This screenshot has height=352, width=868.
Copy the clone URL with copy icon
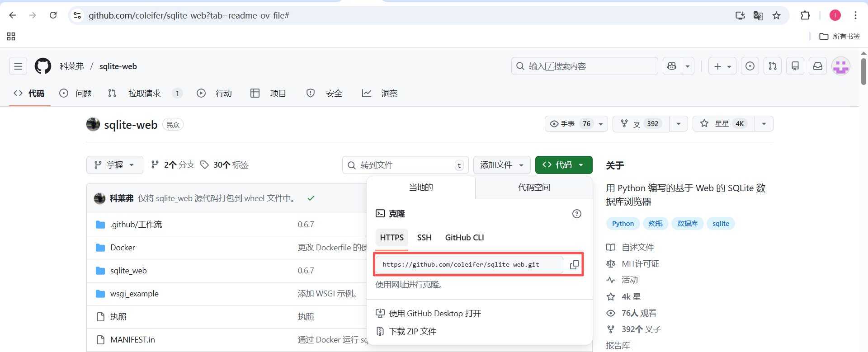[x=574, y=265]
